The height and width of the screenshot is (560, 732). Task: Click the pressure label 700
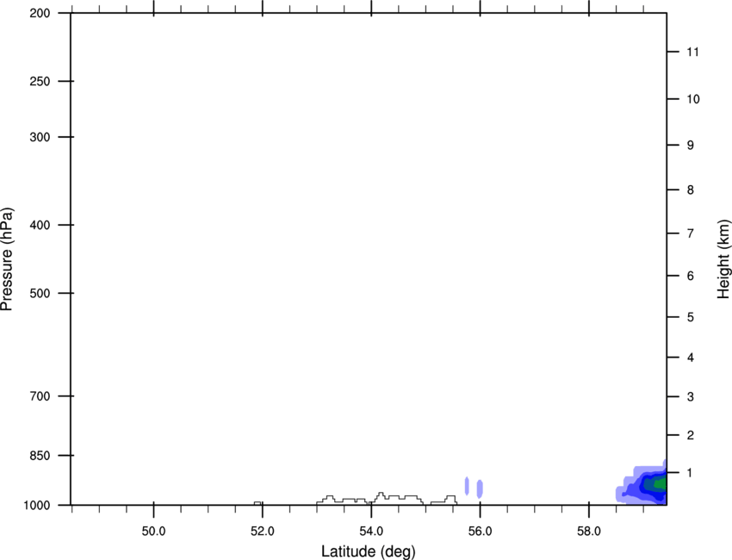[x=40, y=396]
